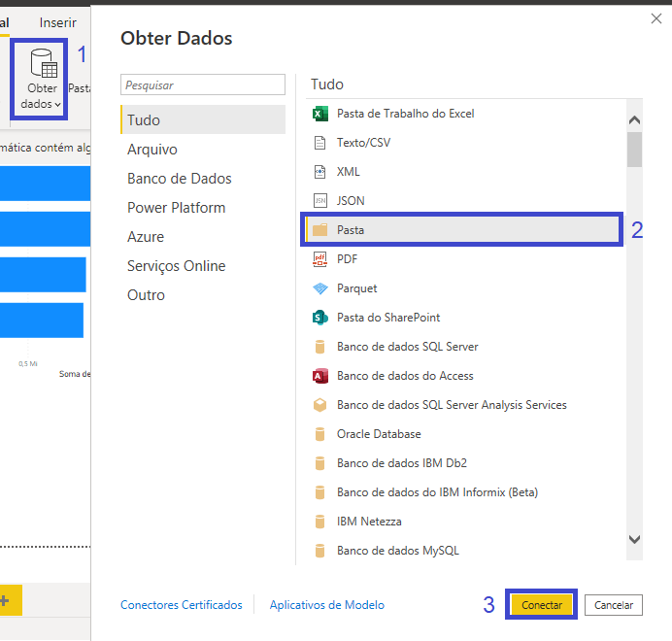Click the Pesquisar search field
672x641 pixels.
pyautogui.click(x=203, y=84)
